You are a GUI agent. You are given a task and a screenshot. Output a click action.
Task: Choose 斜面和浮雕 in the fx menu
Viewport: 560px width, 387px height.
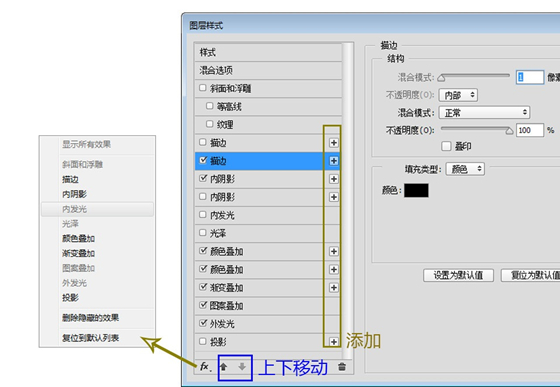coord(82,164)
